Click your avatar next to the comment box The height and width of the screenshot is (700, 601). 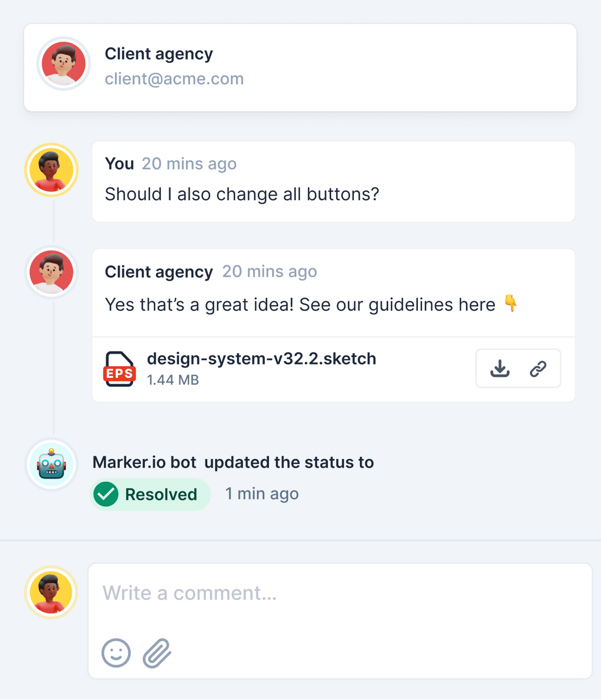coord(51,591)
